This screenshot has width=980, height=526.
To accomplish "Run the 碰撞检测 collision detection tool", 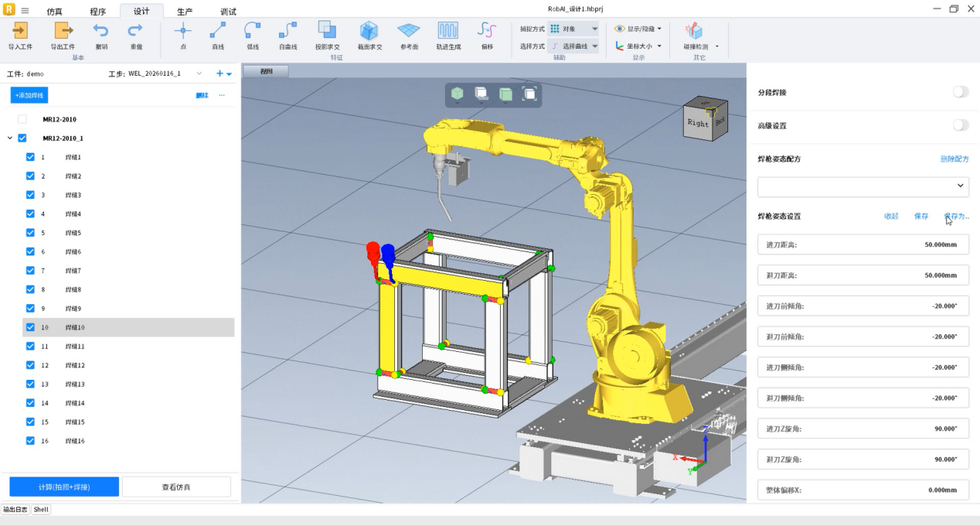I will coord(694,31).
